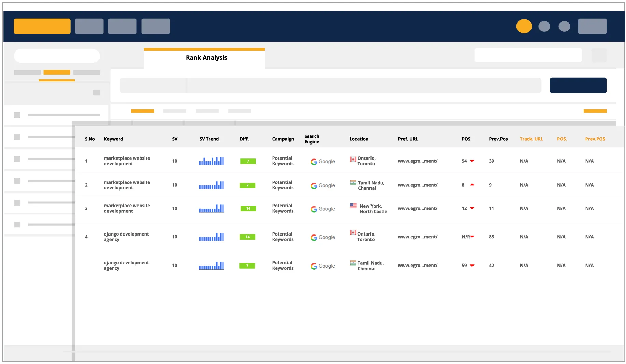Click the Google logo in row 1

point(322,162)
